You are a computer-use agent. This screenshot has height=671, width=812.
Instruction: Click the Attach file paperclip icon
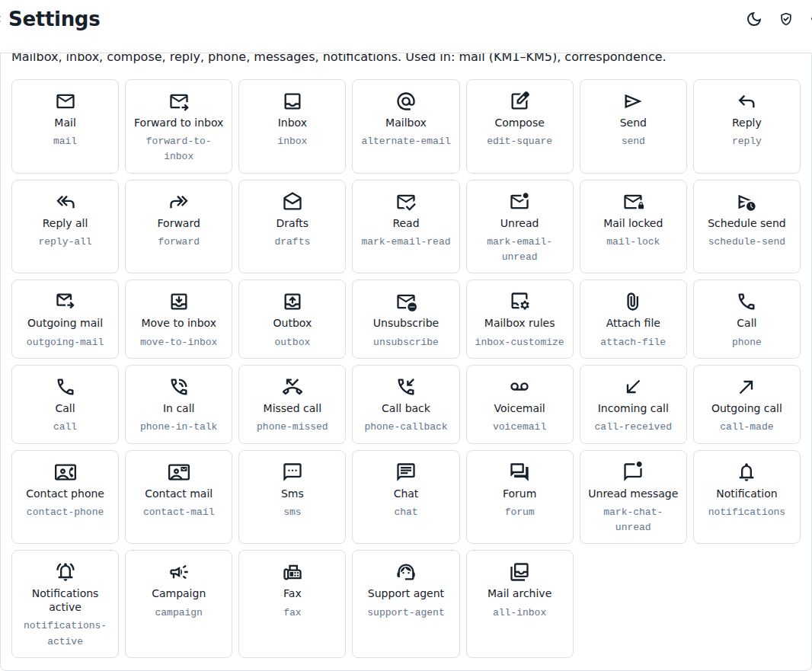tap(633, 302)
